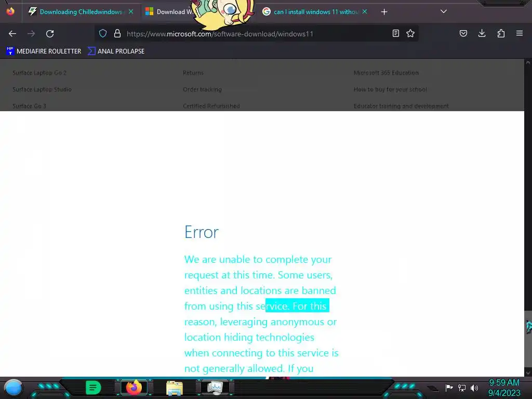532x399 pixels.
Task: Click the page vertical scrollbar thumb
Action: [x=528, y=339]
